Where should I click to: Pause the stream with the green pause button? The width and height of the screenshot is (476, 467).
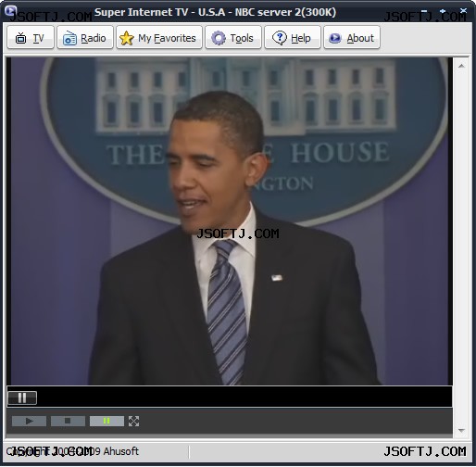(x=106, y=421)
